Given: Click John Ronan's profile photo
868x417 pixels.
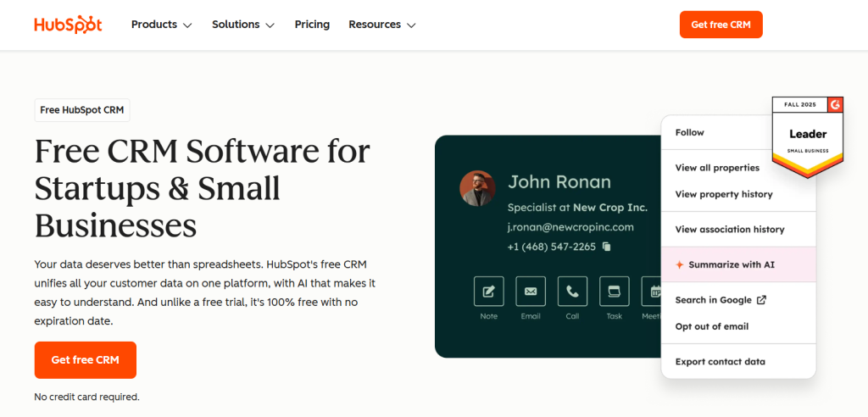Looking at the screenshot, I should (477, 188).
